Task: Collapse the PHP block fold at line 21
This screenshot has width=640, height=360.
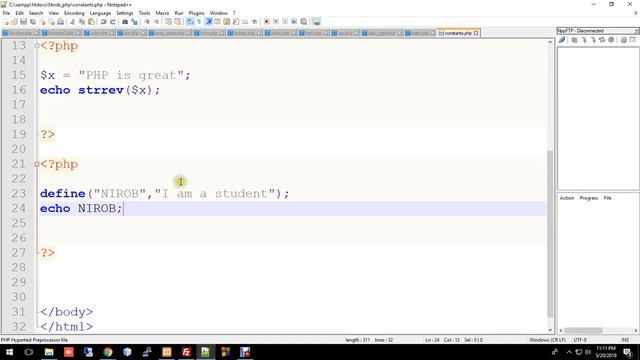Action: point(37,164)
